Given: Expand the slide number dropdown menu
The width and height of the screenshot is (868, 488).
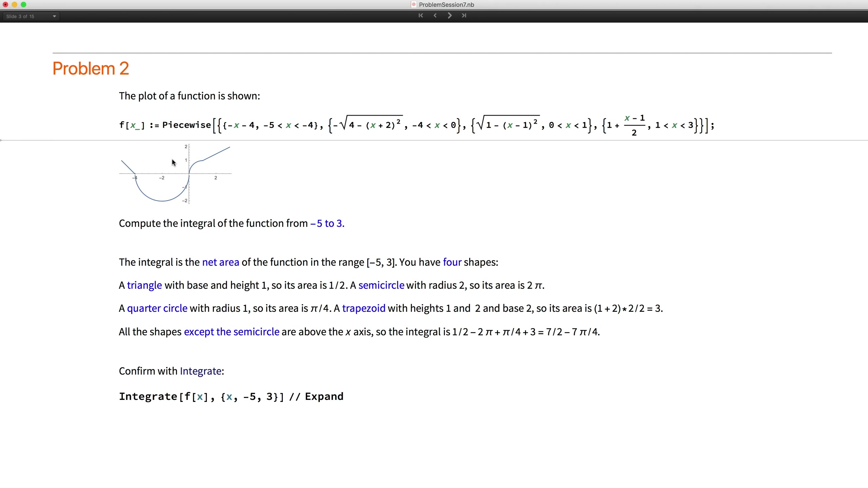Looking at the screenshot, I should click(x=54, y=16).
